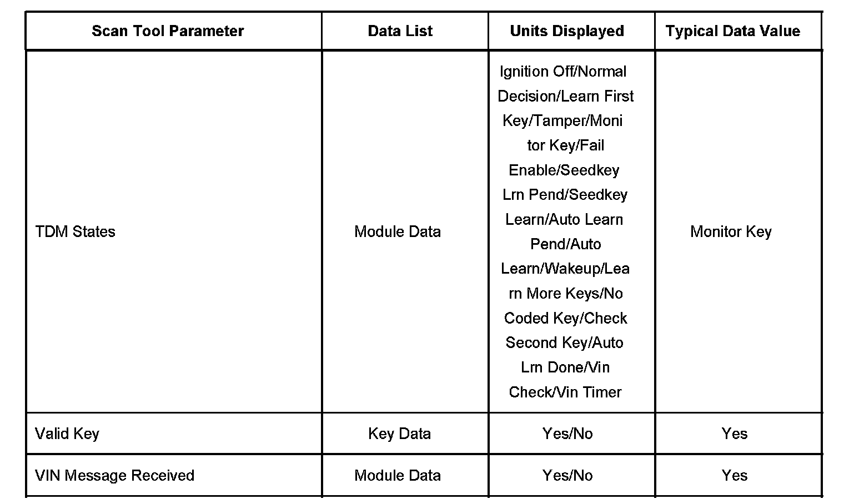Select the Yes value for Valid Key
The image size is (844, 504).
(734, 434)
